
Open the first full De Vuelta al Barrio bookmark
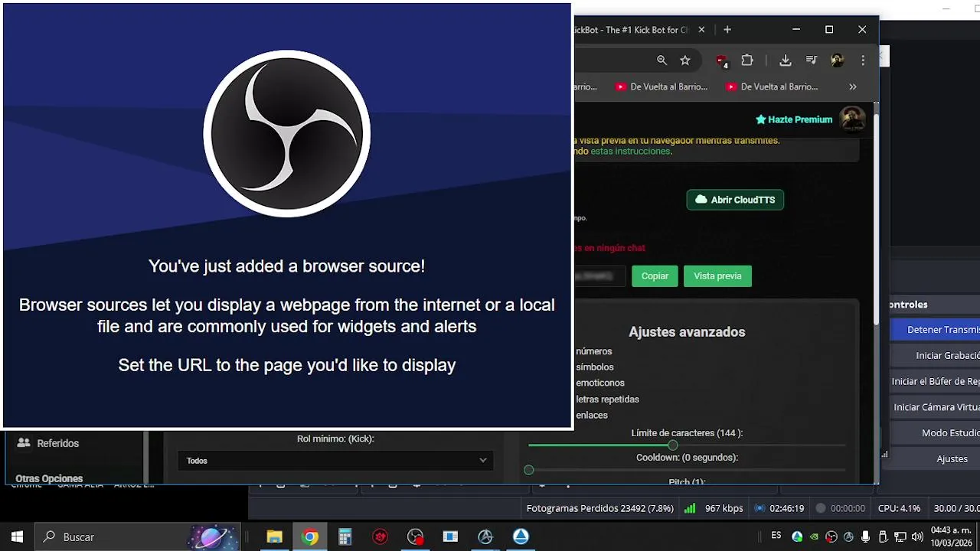pyautogui.click(x=662, y=86)
